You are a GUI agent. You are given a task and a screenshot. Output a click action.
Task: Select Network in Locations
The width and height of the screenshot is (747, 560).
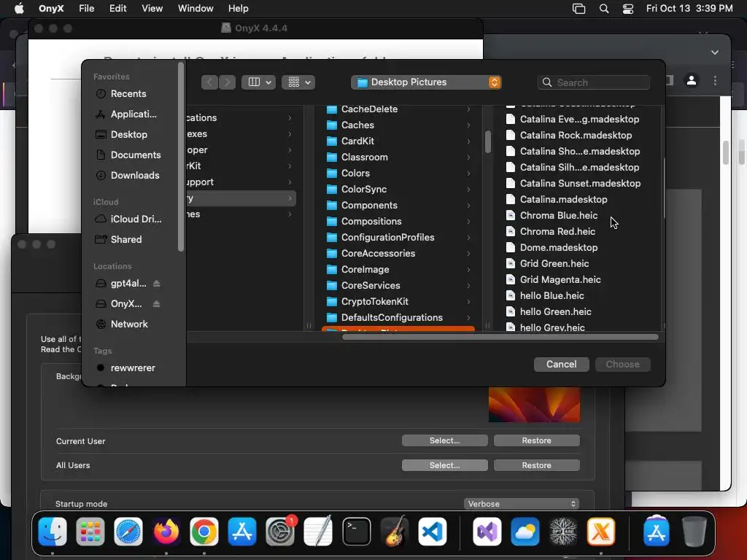(128, 324)
